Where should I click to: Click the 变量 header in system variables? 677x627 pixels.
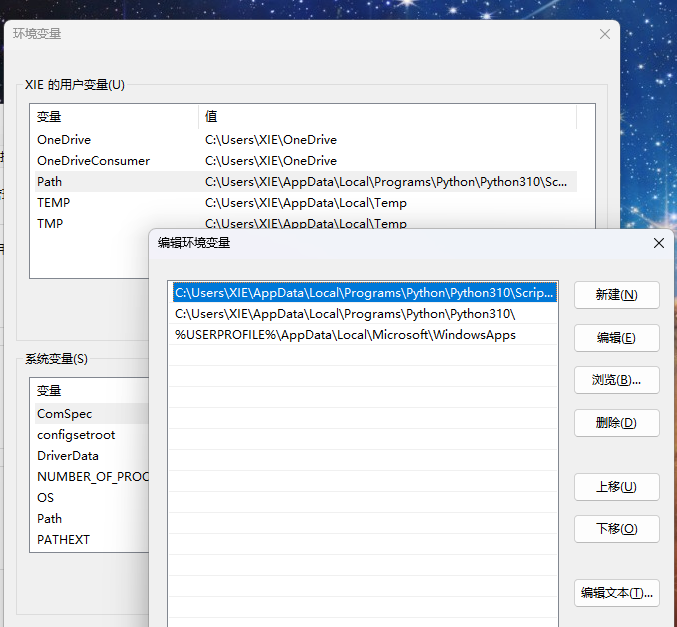pos(90,391)
